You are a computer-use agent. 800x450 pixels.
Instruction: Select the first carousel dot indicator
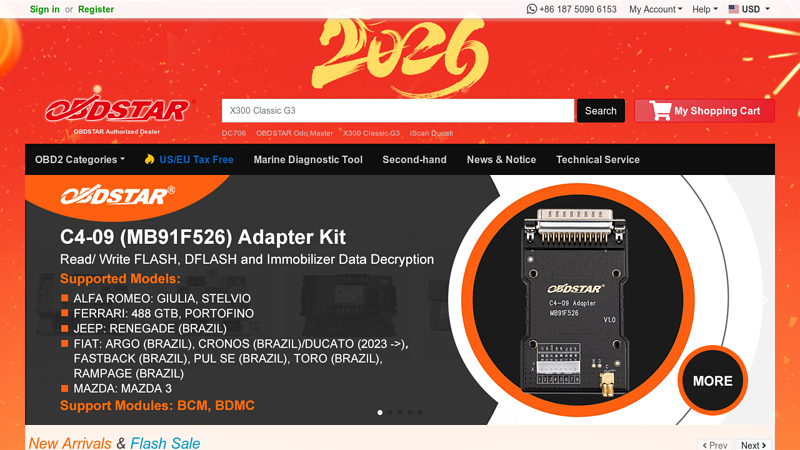380,412
